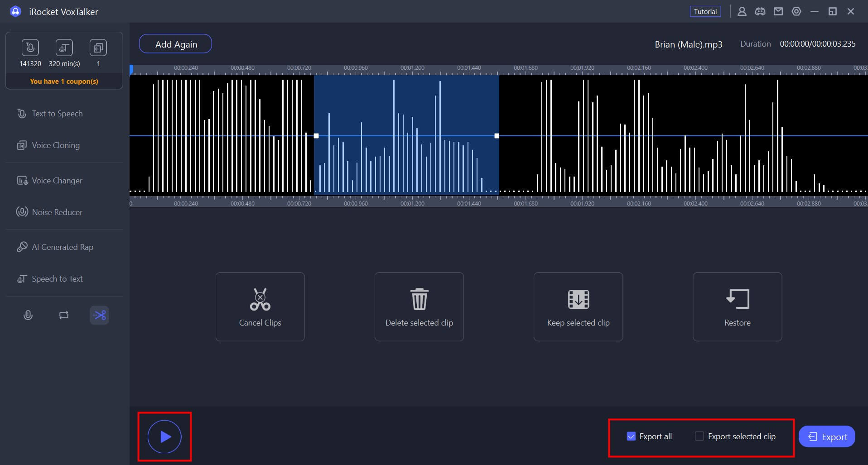Minimize the VoxTalker window
Image resolution: width=868 pixels, height=465 pixels.
[x=815, y=11]
